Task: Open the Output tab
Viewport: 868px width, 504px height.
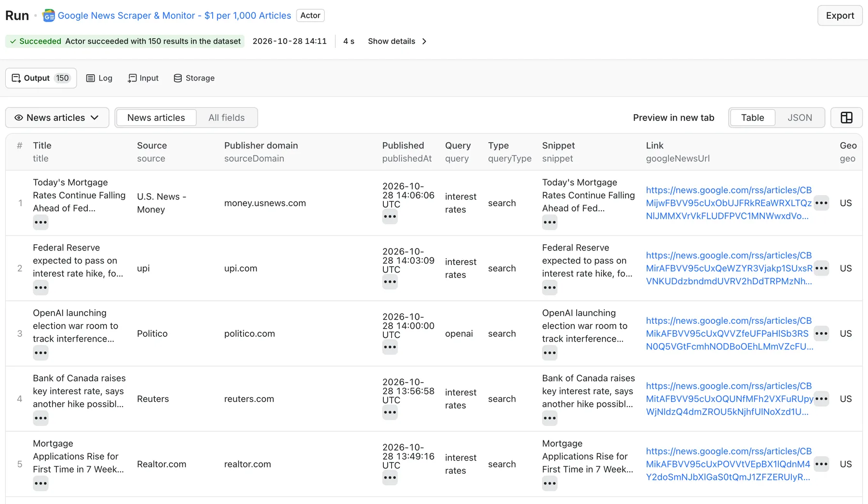Action: 41,78
